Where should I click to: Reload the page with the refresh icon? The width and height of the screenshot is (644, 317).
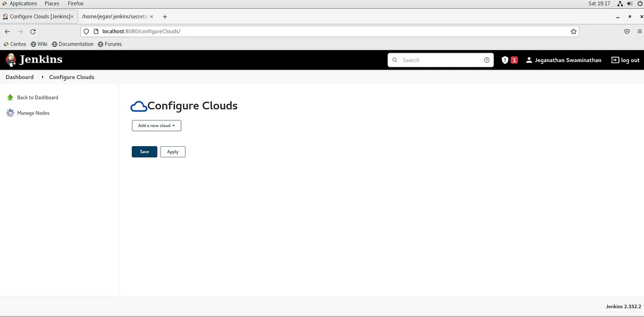pyautogui.click(x=33, y=32)
